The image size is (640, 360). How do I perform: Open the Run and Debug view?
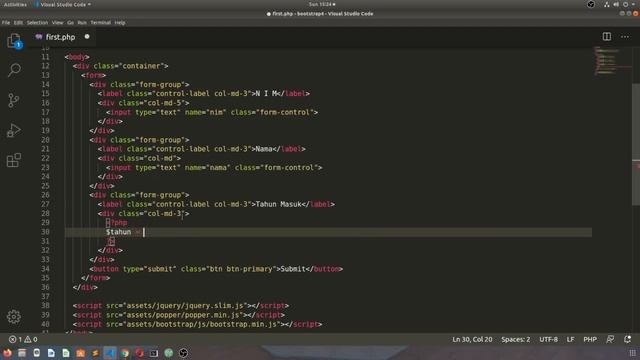tap(14, 130)
